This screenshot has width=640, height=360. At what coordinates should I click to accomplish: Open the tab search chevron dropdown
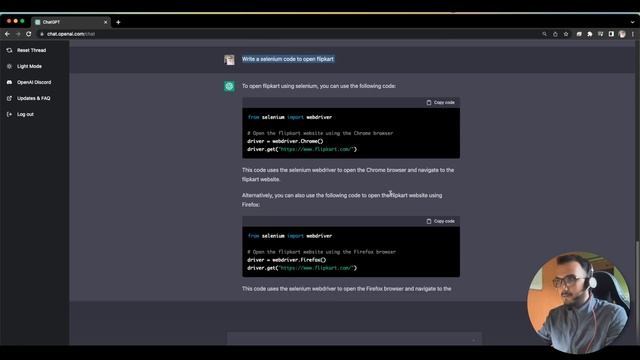pyautogui.click(x=633, y=22)
